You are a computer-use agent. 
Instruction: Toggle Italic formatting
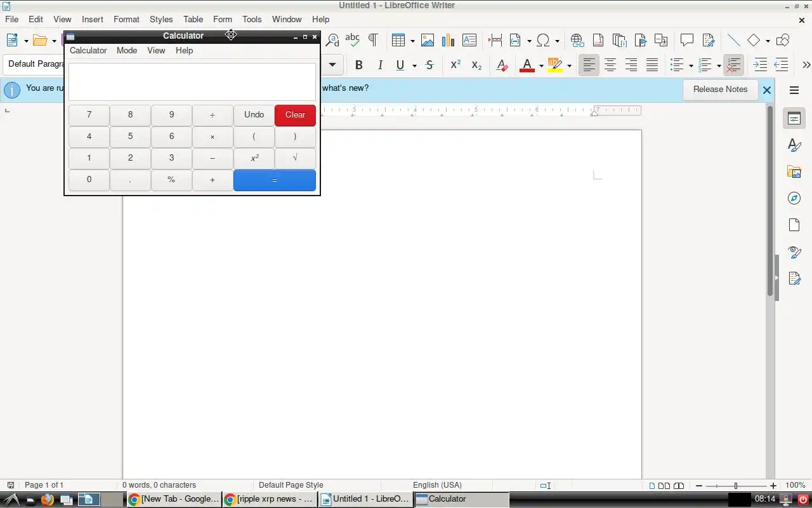[380, 65]
